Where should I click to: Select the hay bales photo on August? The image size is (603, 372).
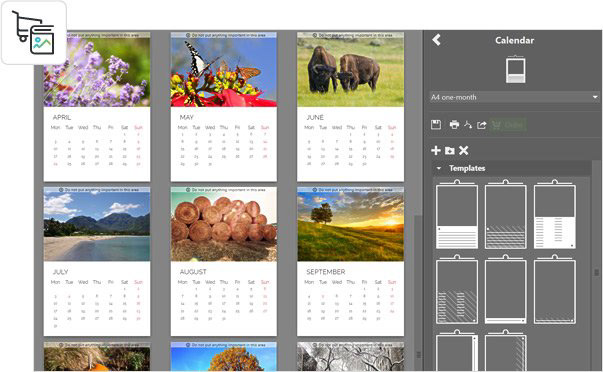(224, 224)
